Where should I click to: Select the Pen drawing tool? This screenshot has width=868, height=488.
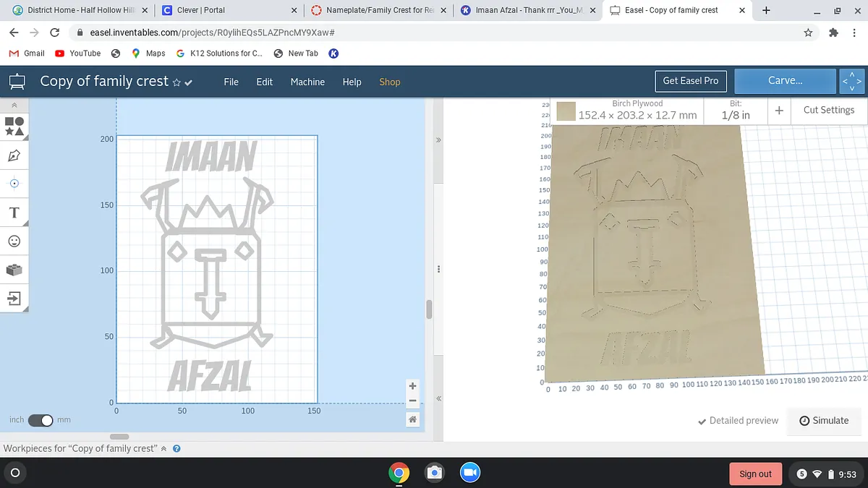pyautogui.click(x=14, y=155)
